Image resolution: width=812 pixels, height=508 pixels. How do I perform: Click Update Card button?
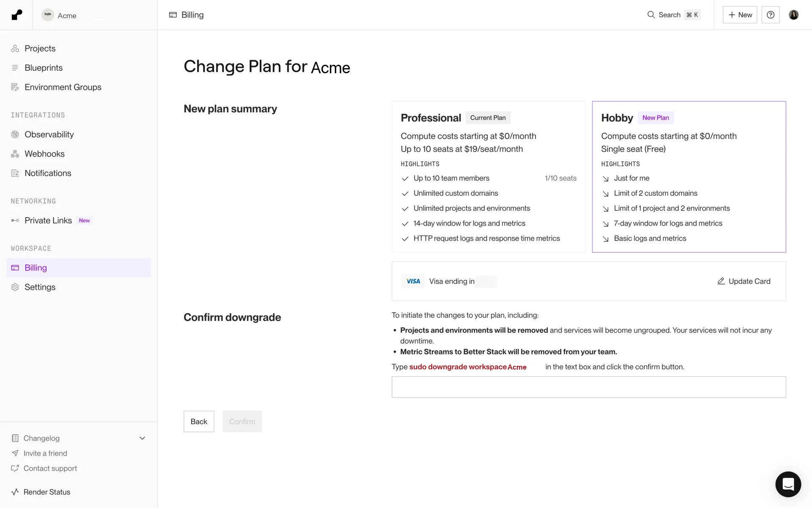[743, 282]
